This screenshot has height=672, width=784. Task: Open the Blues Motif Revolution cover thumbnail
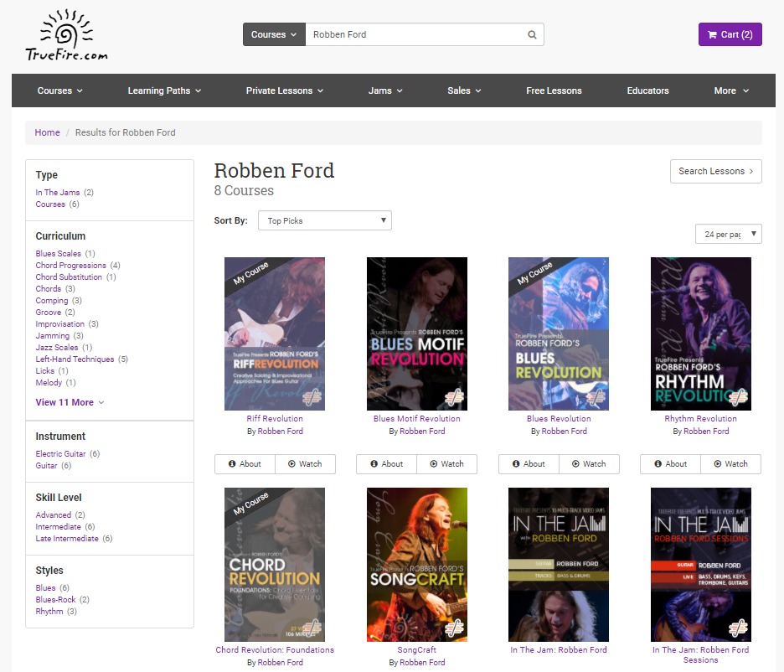(417, 334)
